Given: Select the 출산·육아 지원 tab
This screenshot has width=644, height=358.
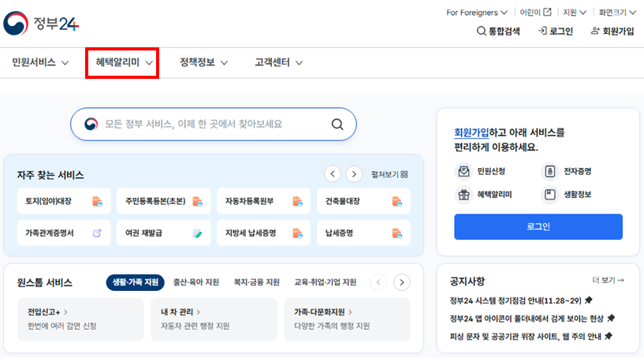Looking at the screenshot, I should point(196,282).
